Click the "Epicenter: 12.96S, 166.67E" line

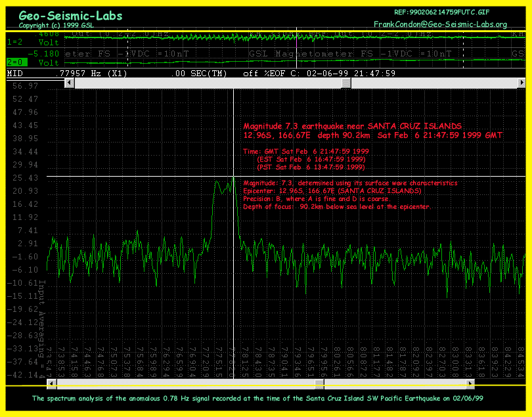[x=332, y=190]
